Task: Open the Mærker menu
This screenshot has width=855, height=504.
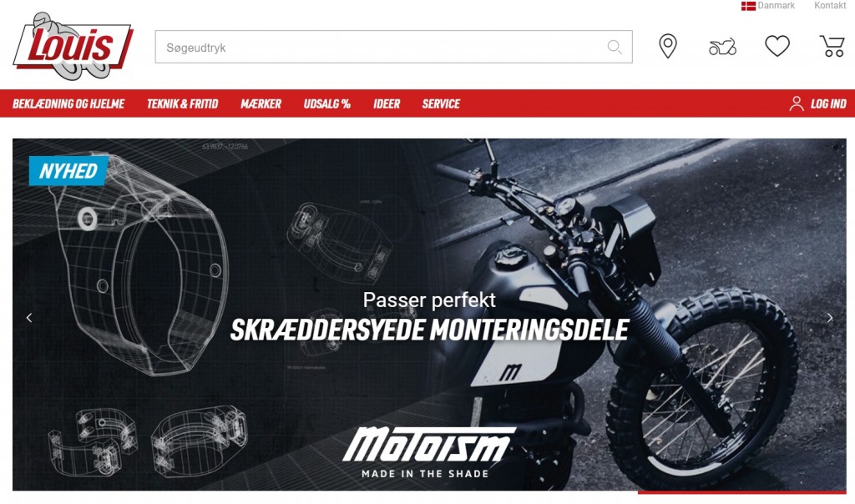Action: 261,103
